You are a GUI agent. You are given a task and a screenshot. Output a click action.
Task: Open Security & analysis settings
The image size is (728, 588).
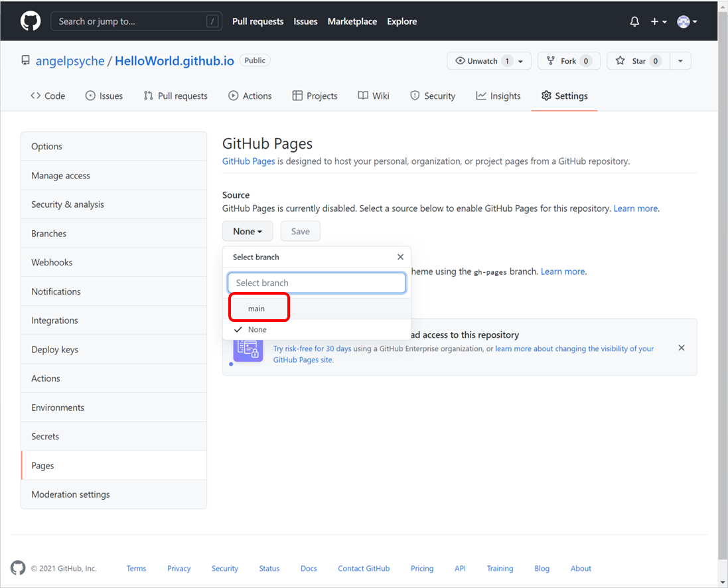(x=113, y=204)
